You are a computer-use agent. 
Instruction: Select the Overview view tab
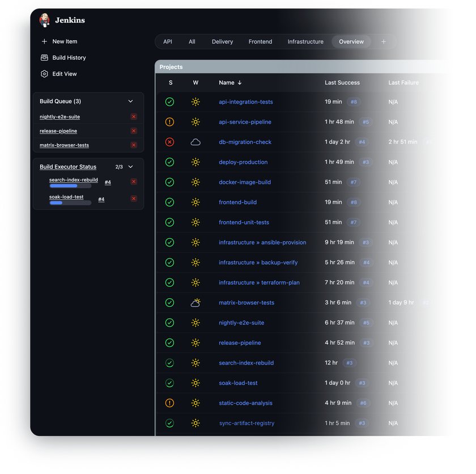351,41
